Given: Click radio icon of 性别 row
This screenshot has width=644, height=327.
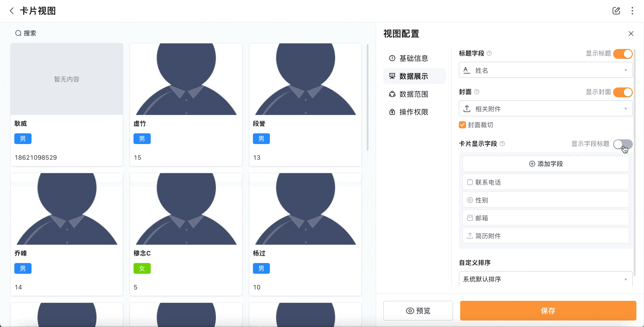Looking at the screenshot, I should [x=470, y=200].
